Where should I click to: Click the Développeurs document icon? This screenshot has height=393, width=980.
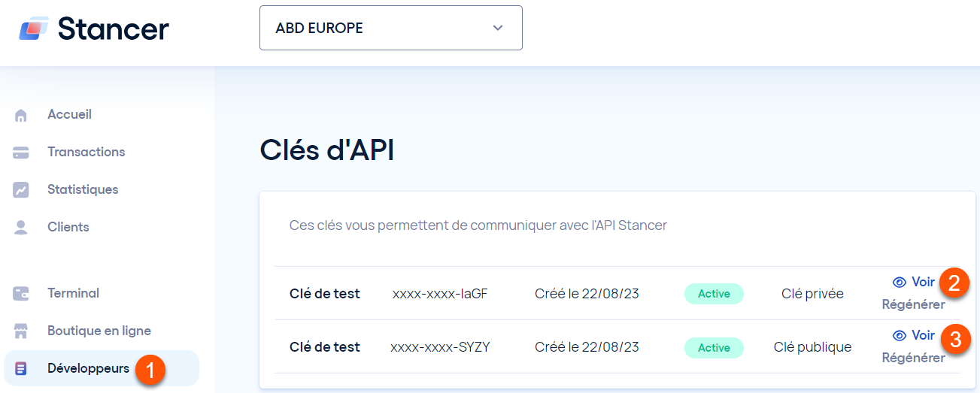coord(21,369)
